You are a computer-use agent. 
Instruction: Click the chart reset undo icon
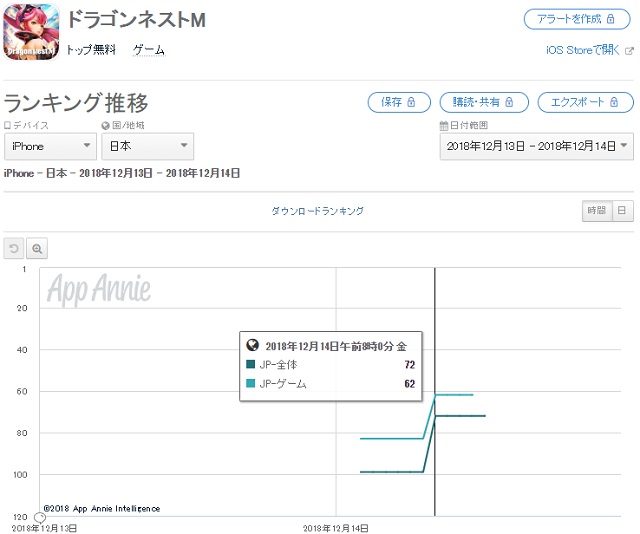(14, 248)
